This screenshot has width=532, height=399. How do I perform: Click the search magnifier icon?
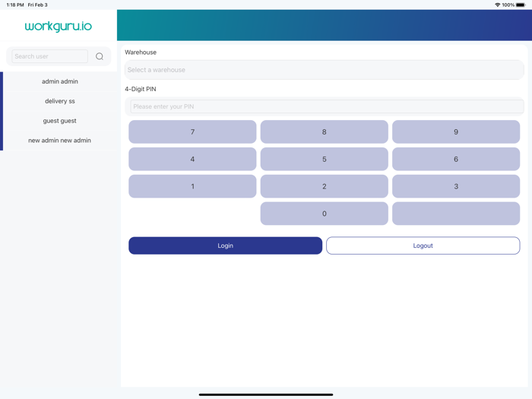click(100, 56)
